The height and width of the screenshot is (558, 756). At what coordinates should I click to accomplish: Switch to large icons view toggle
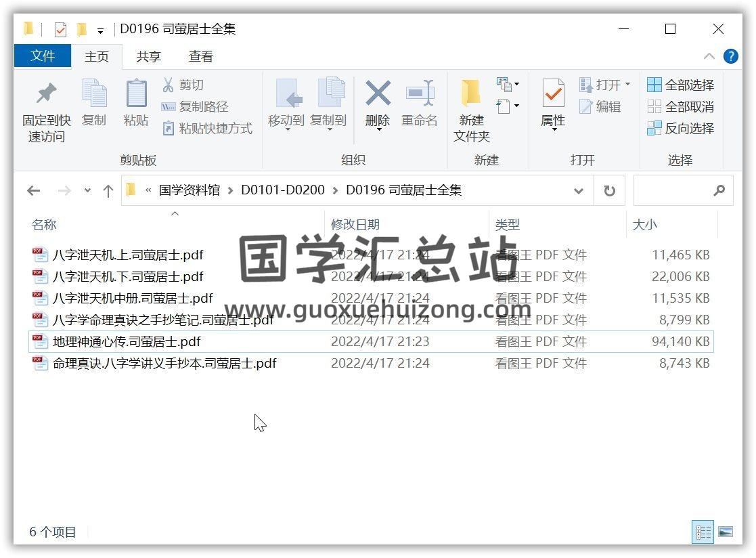(x=725, y=532)
